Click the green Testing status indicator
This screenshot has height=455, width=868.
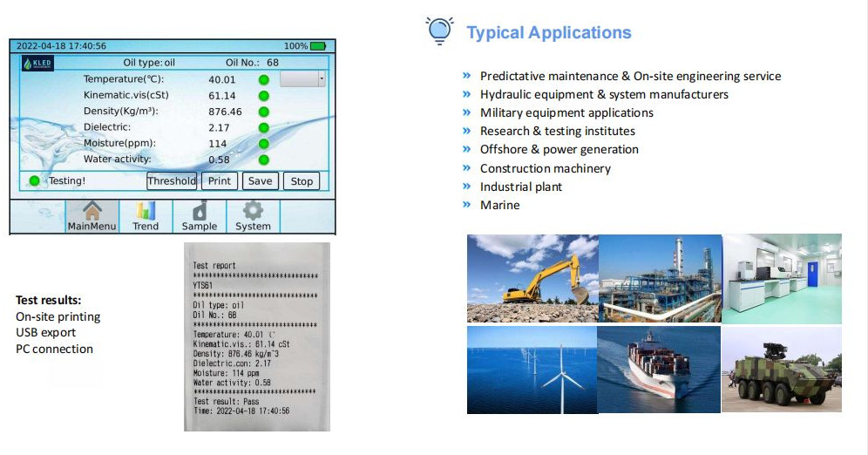tap(35, 181)
